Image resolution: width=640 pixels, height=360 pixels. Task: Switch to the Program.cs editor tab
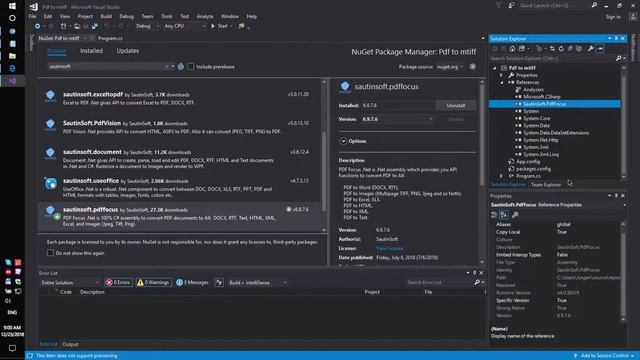click(x=110, y=38)
